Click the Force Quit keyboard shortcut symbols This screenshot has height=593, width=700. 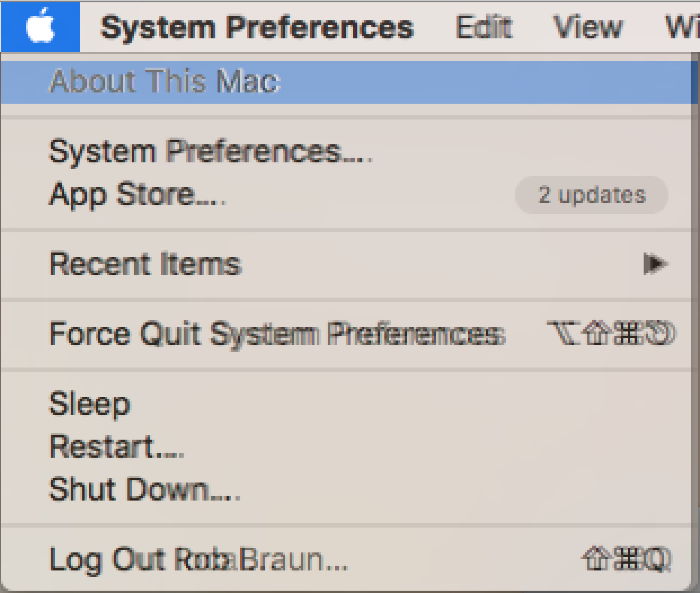(611, 333)
